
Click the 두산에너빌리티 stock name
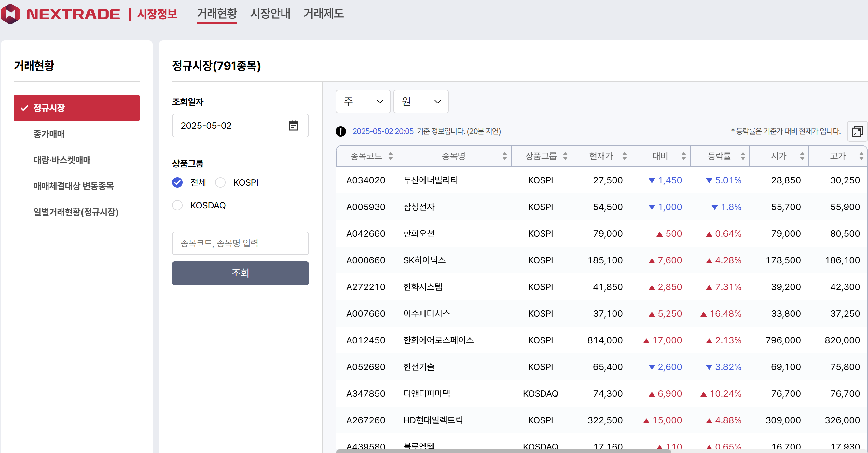(430, 180)
